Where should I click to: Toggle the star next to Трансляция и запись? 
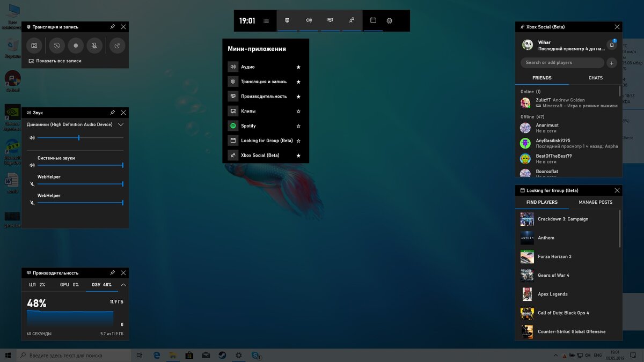click(298, 82)
